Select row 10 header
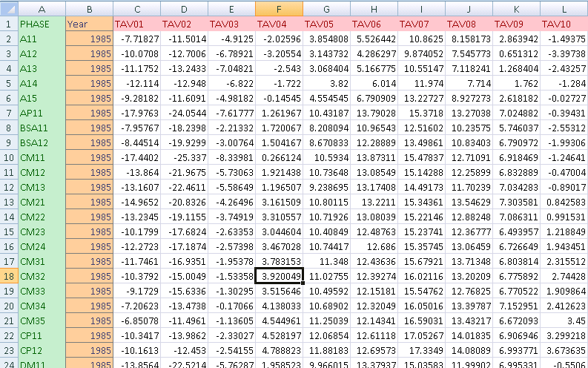The height and width of the screenshot is (368, 588). 8,157
